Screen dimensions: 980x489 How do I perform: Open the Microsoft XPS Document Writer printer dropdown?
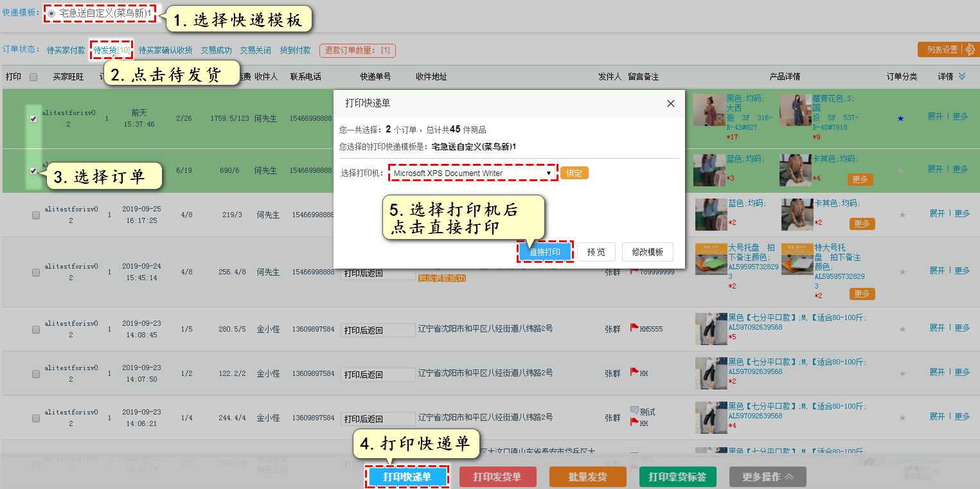pos(472,173)
